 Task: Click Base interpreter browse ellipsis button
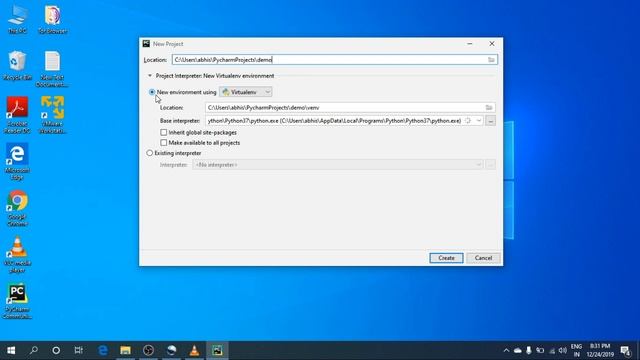point(490,121)
